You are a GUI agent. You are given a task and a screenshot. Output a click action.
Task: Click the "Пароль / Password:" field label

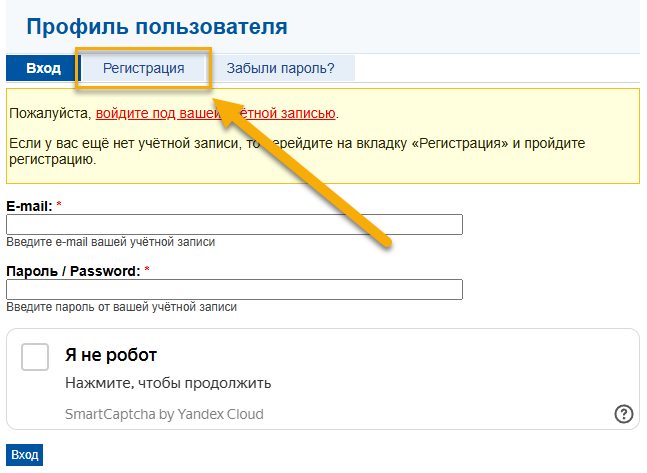[x=73, y=270]
